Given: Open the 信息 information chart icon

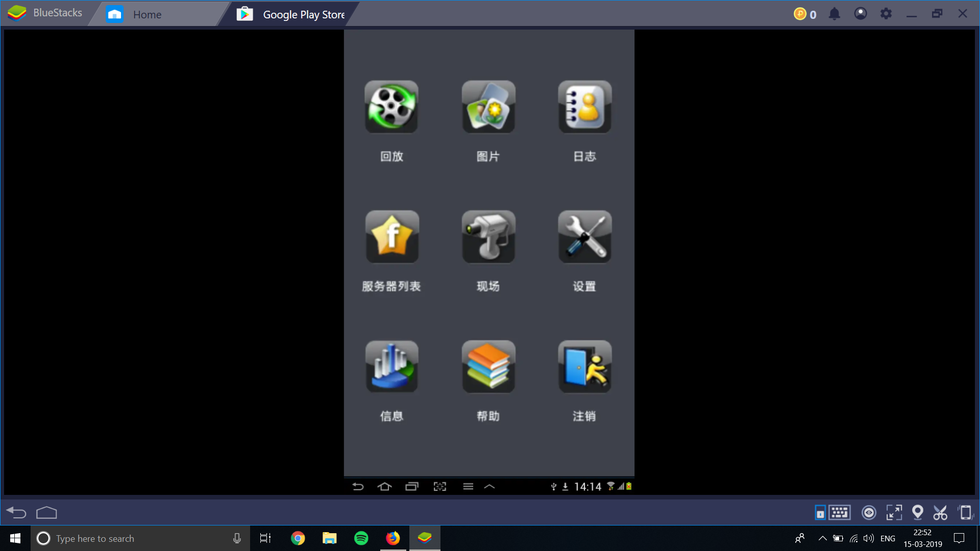Looking at the screenshot, I should point(391,367).
